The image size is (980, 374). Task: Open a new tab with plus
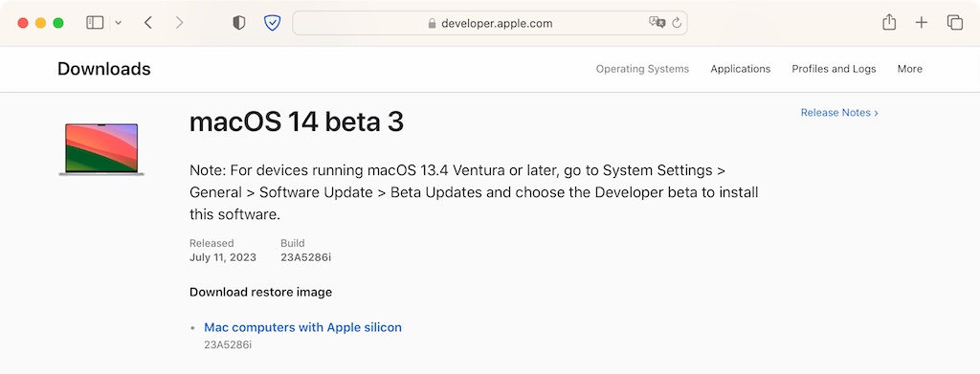922,23
